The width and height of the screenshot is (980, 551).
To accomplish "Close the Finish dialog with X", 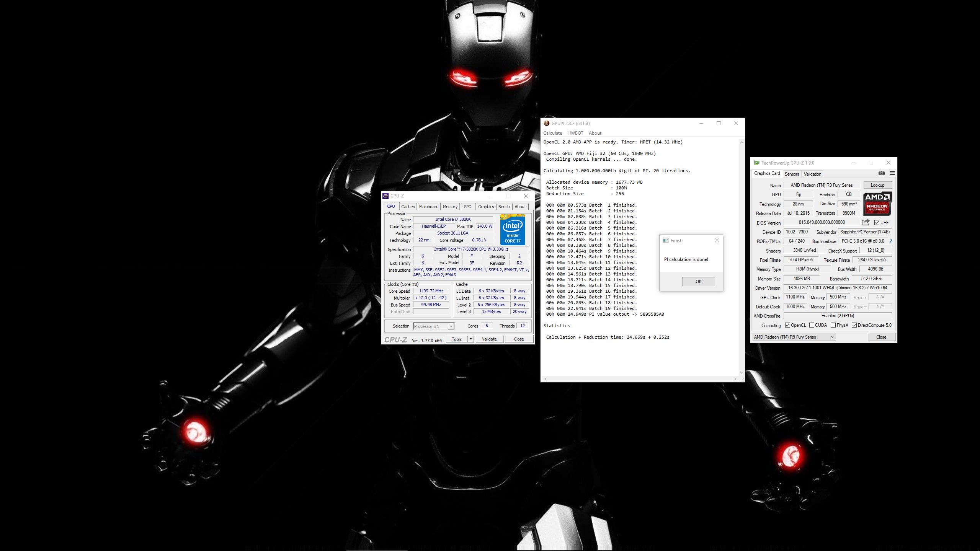I will 717,240.
